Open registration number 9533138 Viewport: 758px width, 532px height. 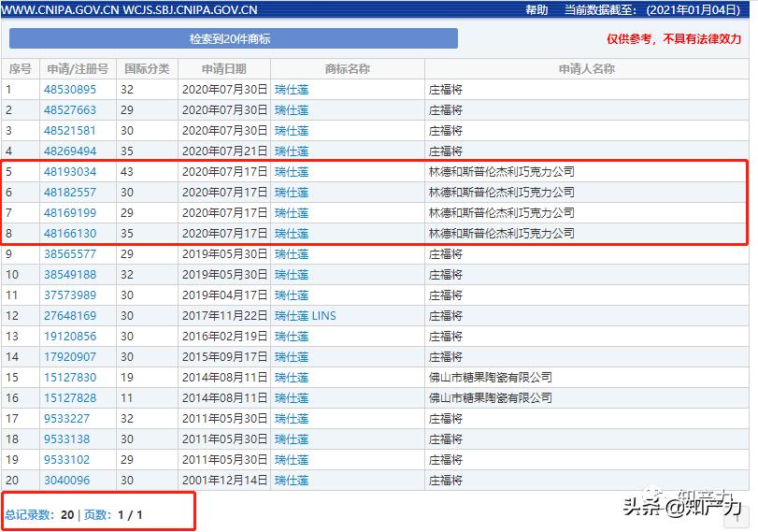point(66,439)
